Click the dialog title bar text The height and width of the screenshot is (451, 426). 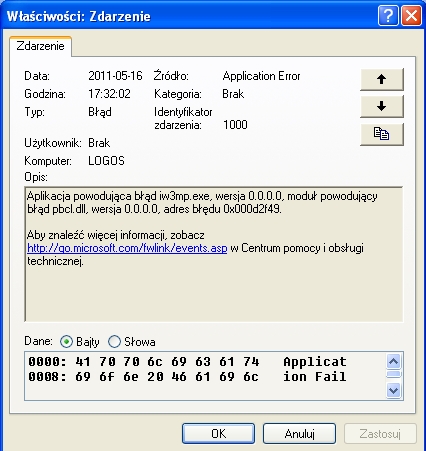pos(79,16)
